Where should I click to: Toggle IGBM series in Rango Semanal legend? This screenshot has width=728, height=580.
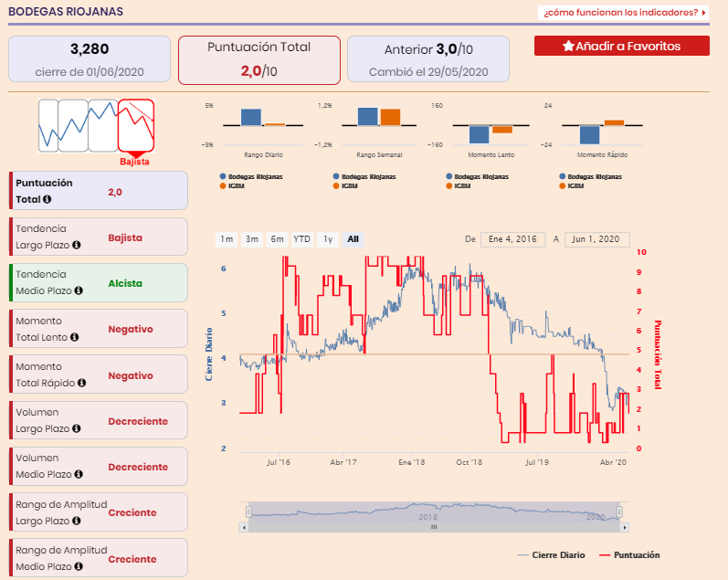pyautogui.click(x=345, y=185)
